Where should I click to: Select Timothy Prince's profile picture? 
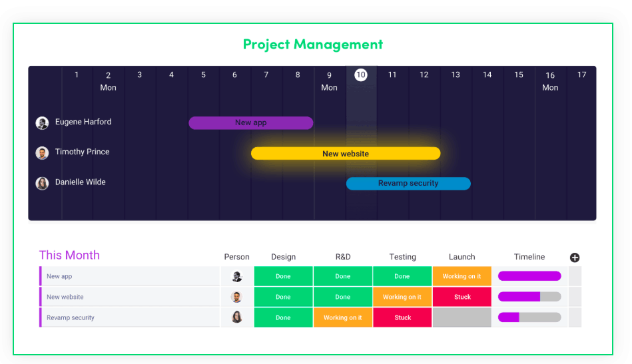[x=42, y=153]
